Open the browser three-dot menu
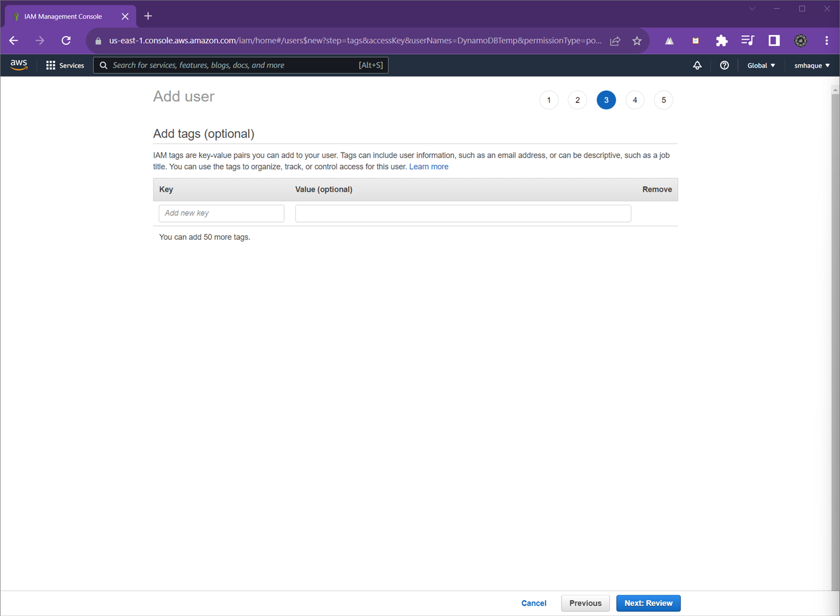This screenshot has height=616, width=840. pyautogui.click(x=826, y=41)
